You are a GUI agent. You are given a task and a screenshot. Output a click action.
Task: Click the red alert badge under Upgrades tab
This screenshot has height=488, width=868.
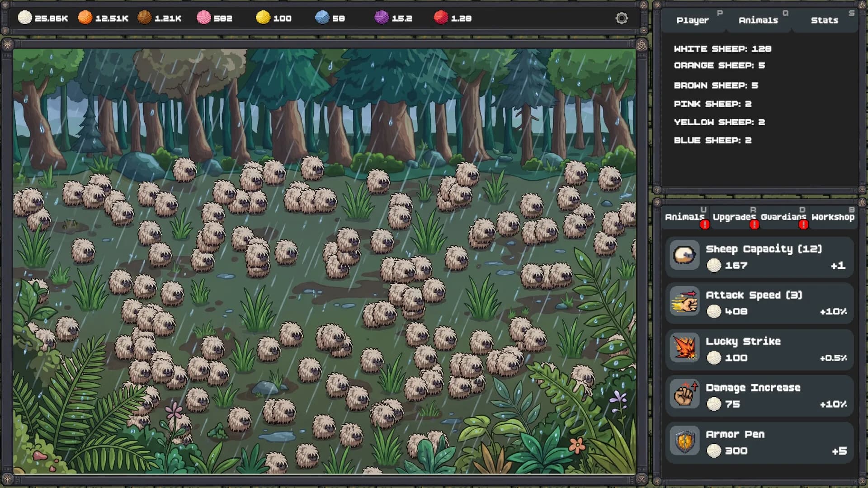[x=754, y=225]
